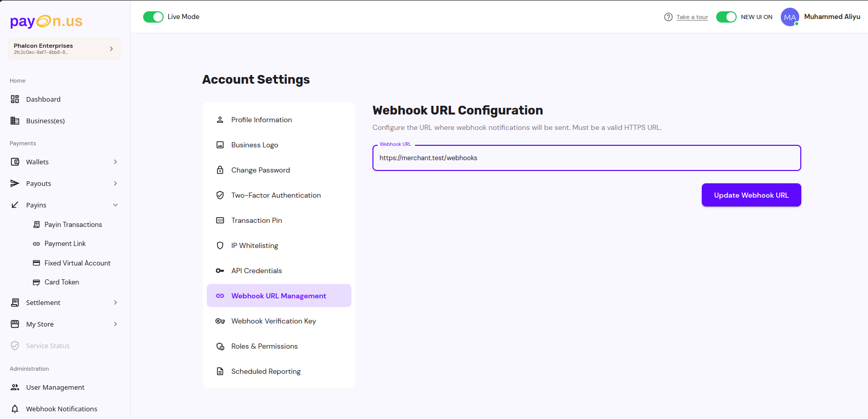The image size is (868, 419).
Task: Open the IP Whitelisting settings tab
Action: (x=279, y=245)
